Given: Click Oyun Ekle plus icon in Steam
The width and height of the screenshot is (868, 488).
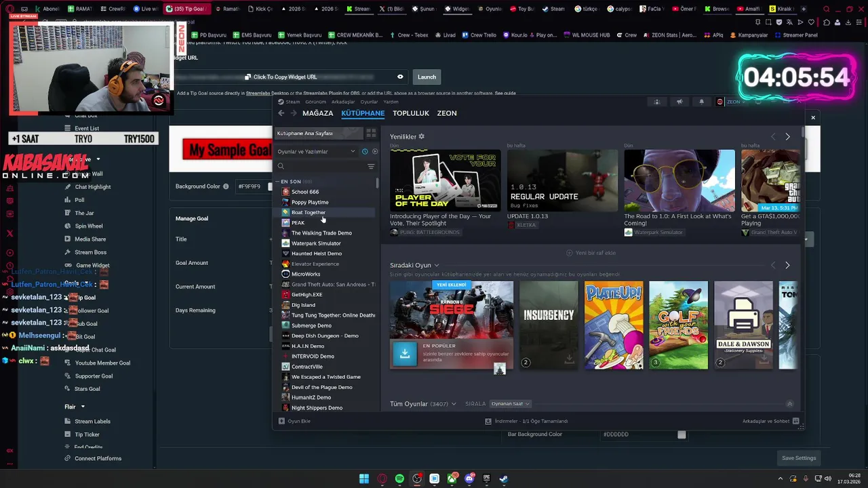Looking at the screenshot, I should [x=281, y=421].
